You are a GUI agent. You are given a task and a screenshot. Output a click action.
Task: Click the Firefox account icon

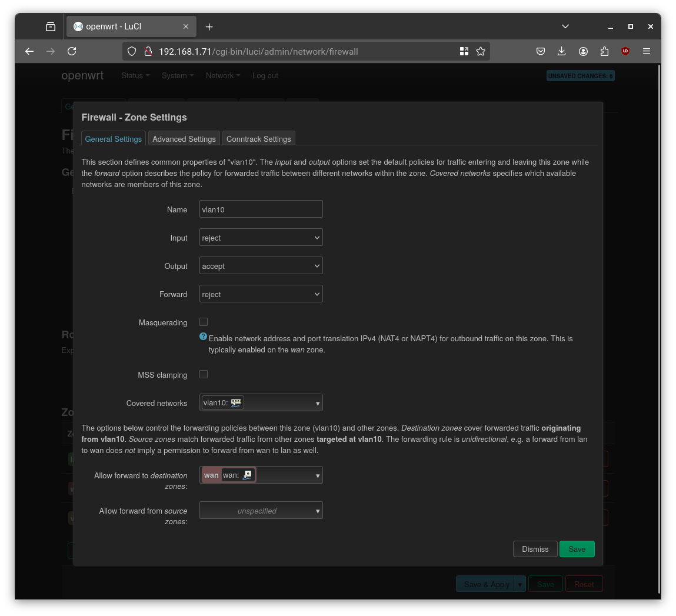point(583,51)
